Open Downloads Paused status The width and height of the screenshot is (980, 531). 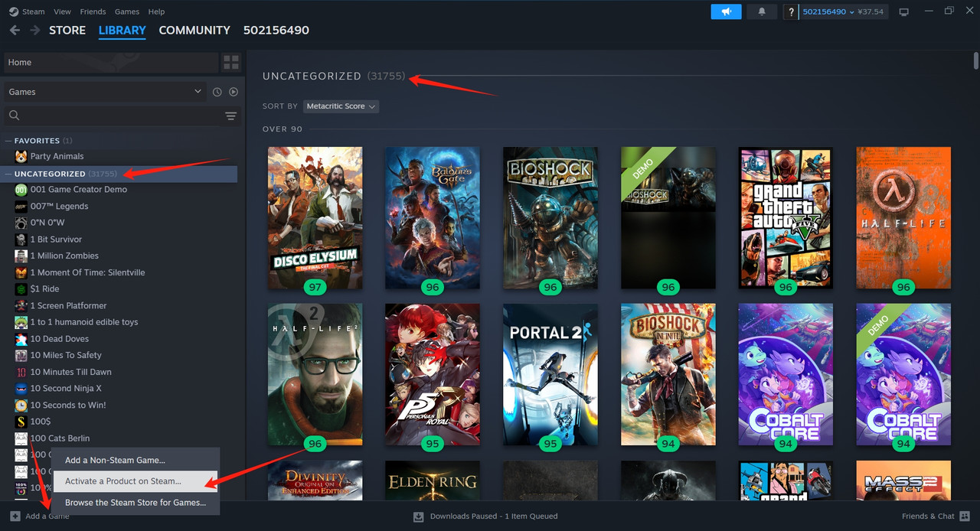[485, 516]
